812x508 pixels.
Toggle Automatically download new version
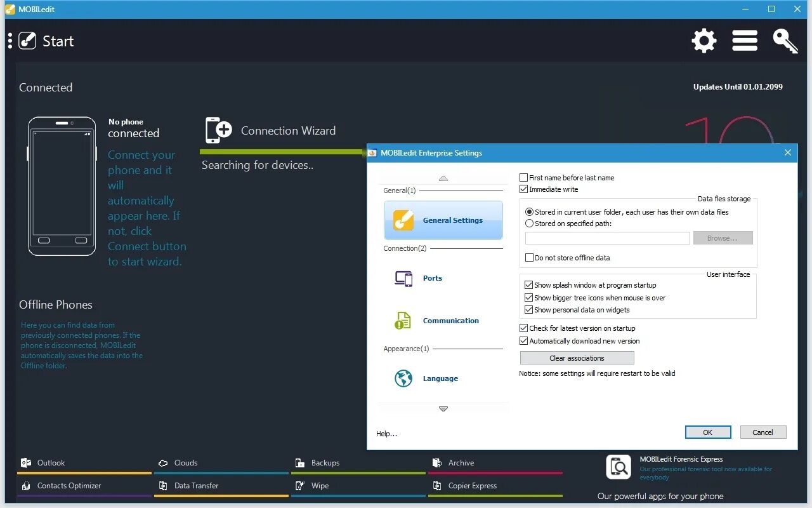pos(524,341)
